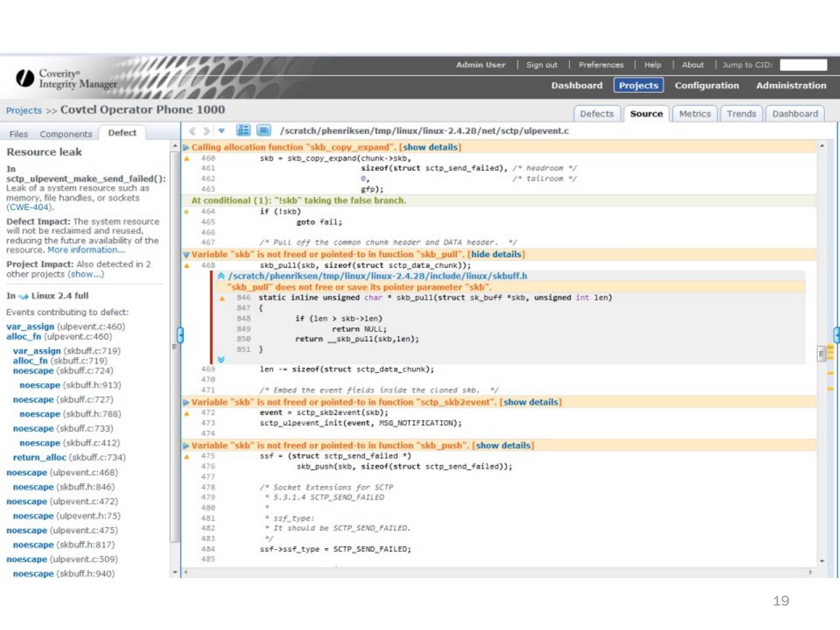Open the Files tab in left panel
840x630 pixels.
click(x=19, y=134)
